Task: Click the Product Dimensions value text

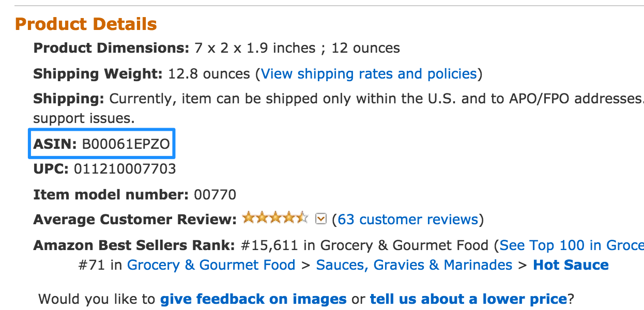Action: [x=297, y=48]
